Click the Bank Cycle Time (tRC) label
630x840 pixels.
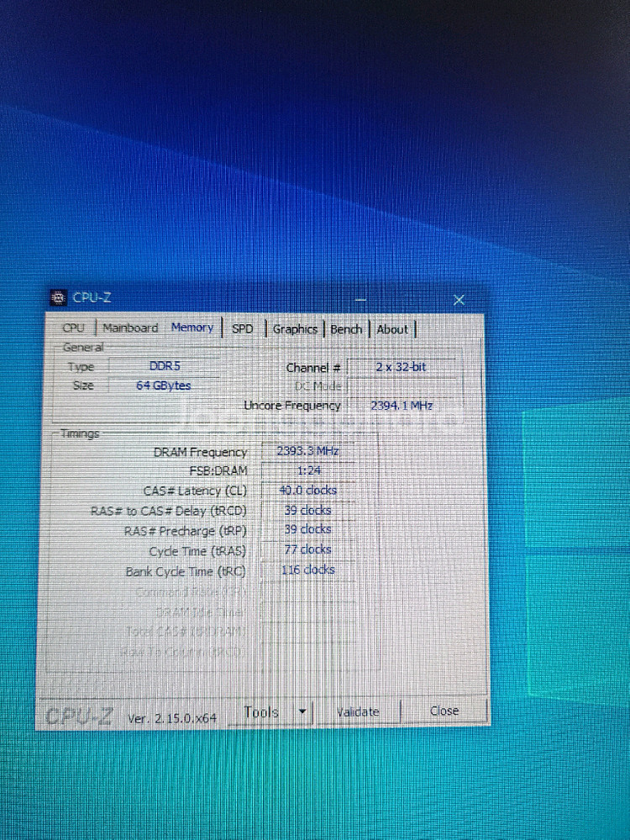[x=186, y=571]
